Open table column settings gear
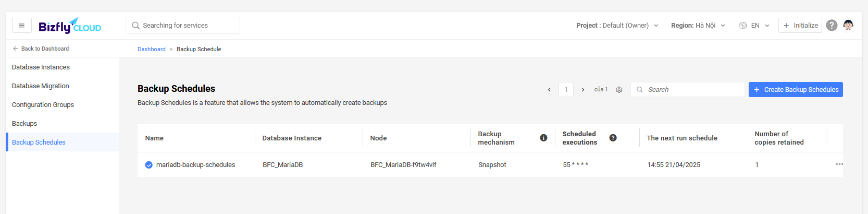 pyautogui.click(x=619, y=90)
